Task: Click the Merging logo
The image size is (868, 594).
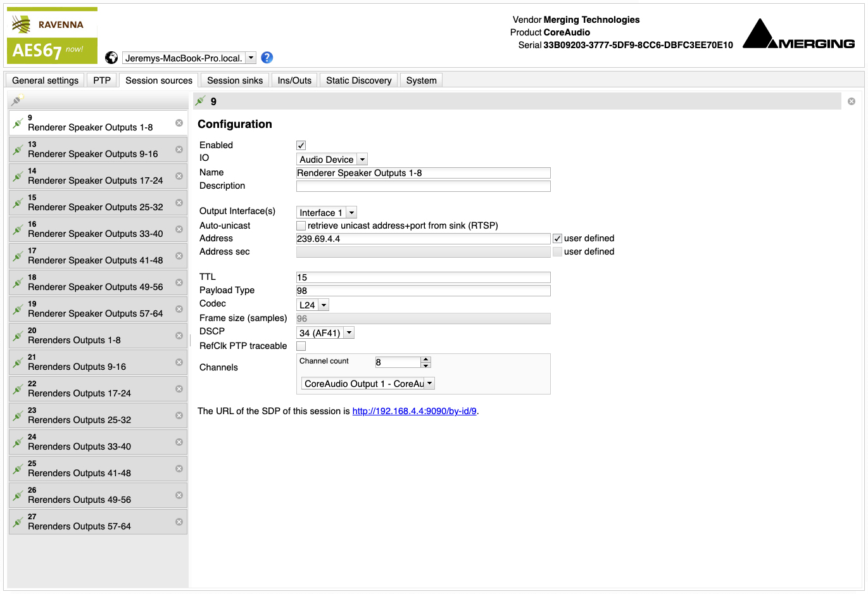Action: point(798,35)
